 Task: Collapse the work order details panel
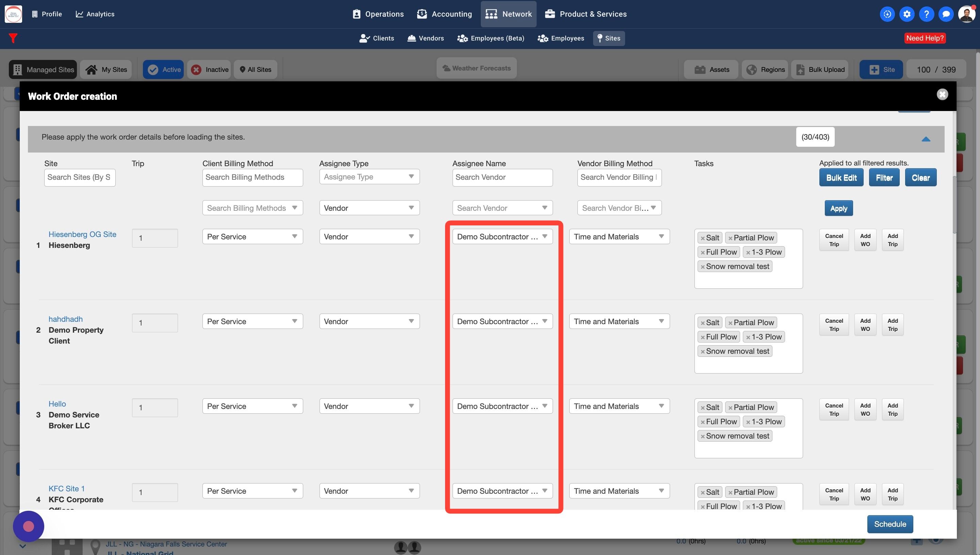(926, 139)
